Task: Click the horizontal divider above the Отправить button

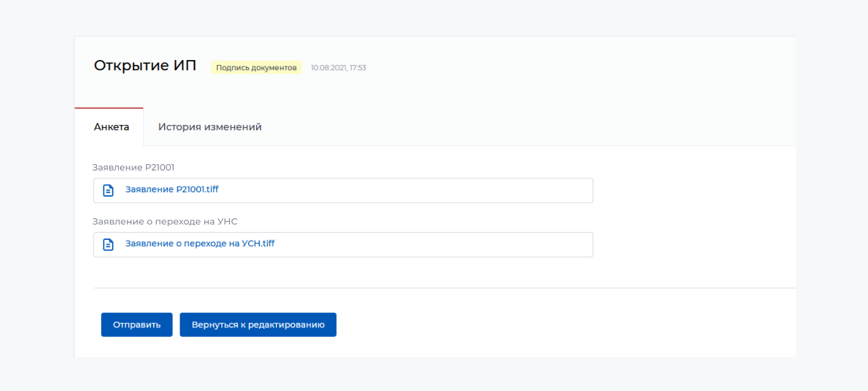Action: (434, 288)
